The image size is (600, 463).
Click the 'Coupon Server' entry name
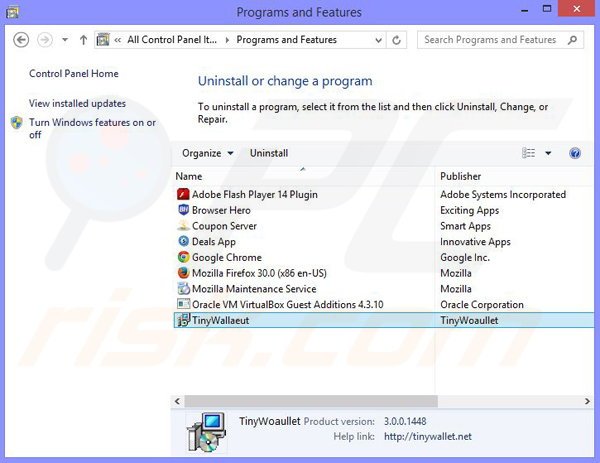pos(224,226)
